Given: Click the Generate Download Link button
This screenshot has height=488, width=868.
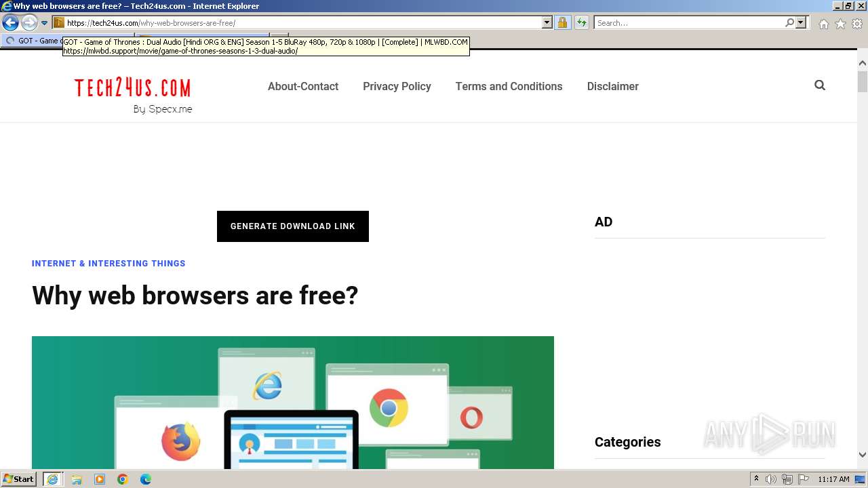Looking at the screenshot, I should 293,226.
